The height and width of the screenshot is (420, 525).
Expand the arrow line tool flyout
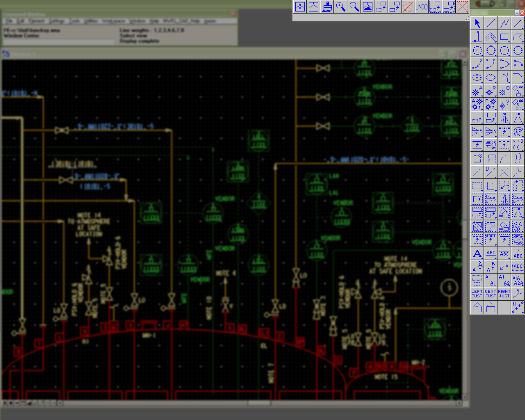[x=523, y=28]
